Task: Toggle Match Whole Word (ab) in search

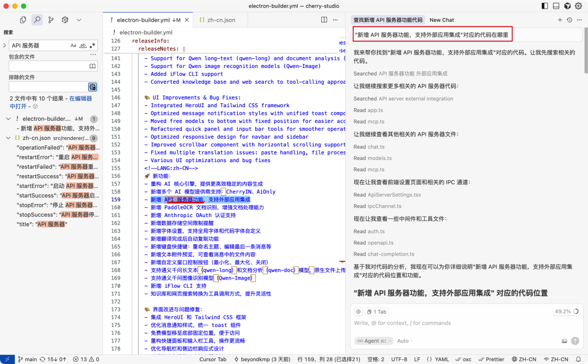Action: 83,45
